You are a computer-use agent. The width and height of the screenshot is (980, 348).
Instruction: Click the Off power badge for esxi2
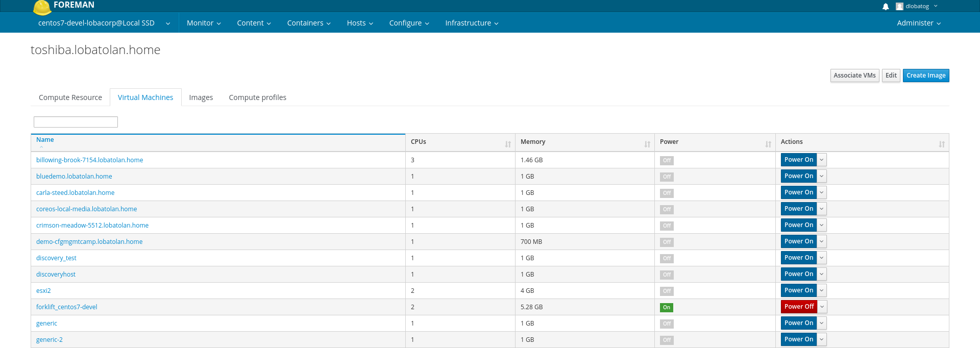coord(667,291)
